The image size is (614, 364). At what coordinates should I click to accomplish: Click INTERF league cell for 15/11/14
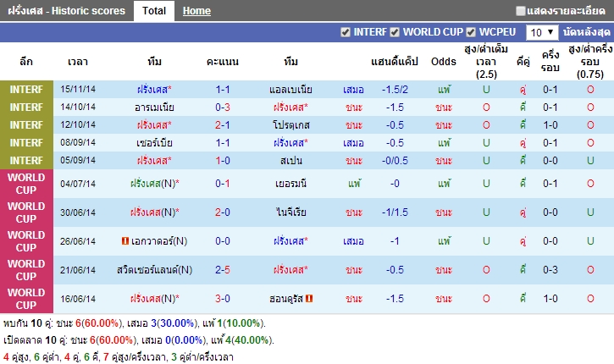tap(26, 90)
